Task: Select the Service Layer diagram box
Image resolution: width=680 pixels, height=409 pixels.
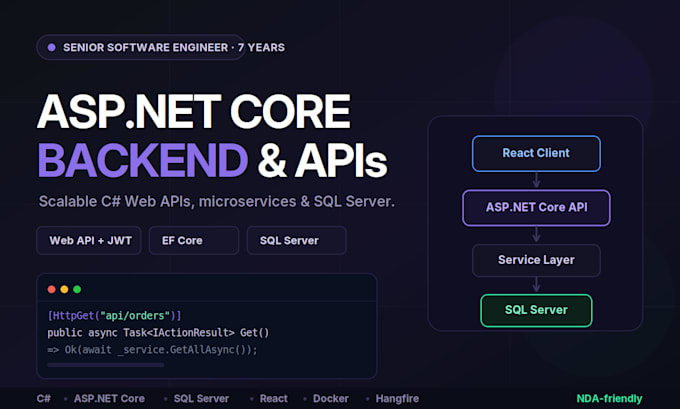Action: click(536, 260)
